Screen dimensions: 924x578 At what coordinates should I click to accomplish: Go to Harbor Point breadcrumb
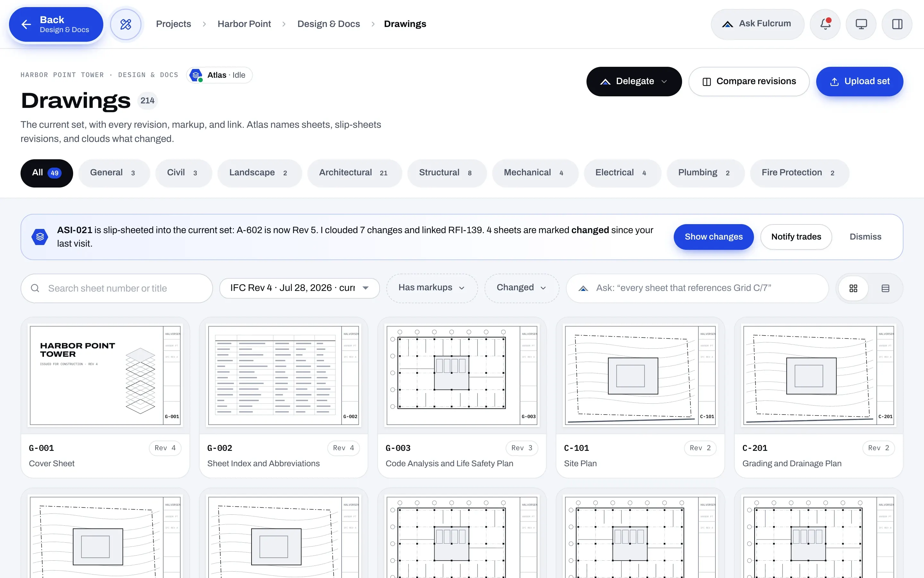tap(244, 24)
